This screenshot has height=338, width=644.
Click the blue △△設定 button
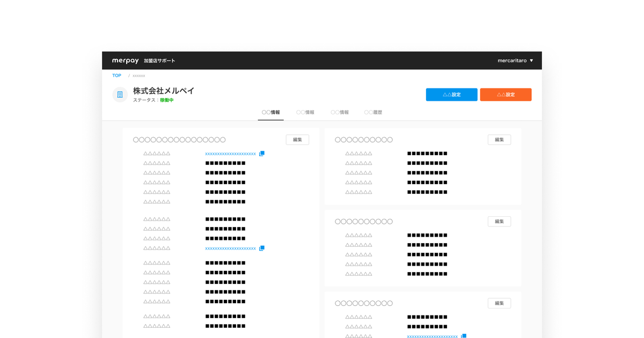pyautogui.click(x=451, y=94)
